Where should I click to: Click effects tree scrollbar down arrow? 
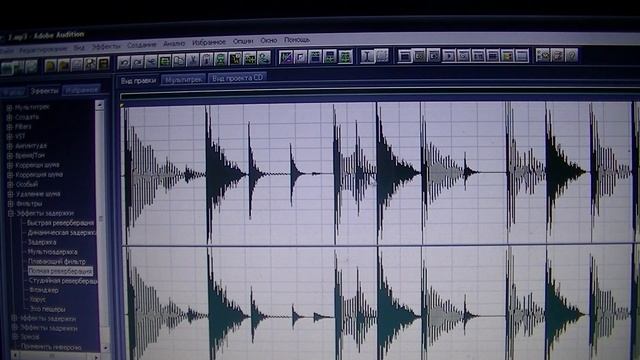point(105,348)
